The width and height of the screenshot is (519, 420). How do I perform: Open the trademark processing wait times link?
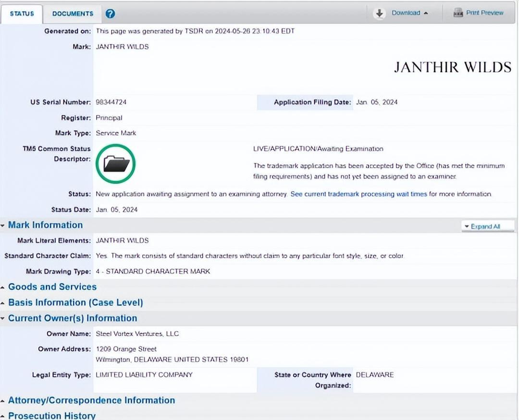tap(358, 194)
